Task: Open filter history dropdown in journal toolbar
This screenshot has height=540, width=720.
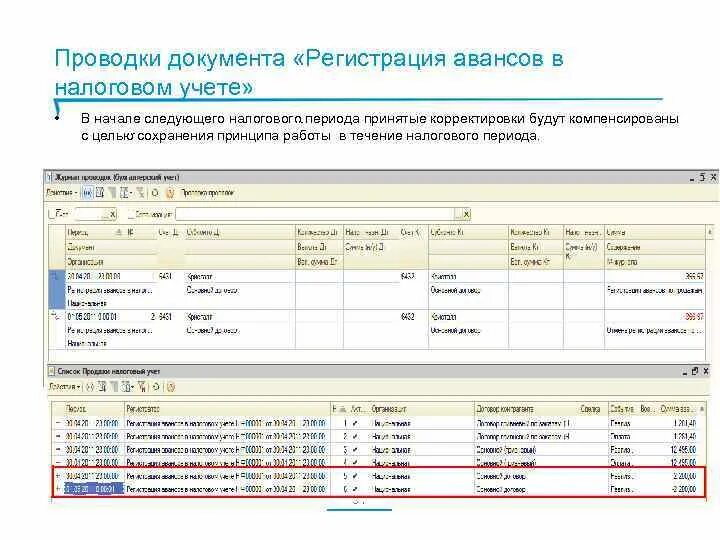Action: pyautogui.click(x=125, y=193)
